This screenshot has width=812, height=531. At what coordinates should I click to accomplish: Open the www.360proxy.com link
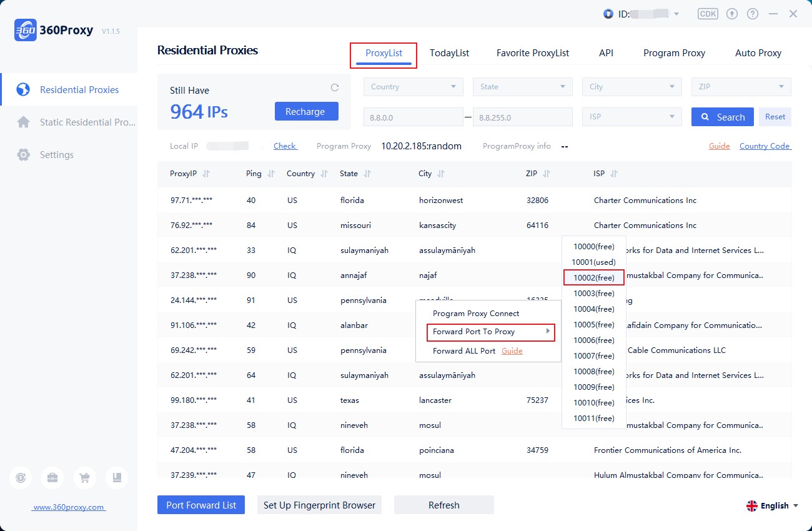[x=69, y=507]
